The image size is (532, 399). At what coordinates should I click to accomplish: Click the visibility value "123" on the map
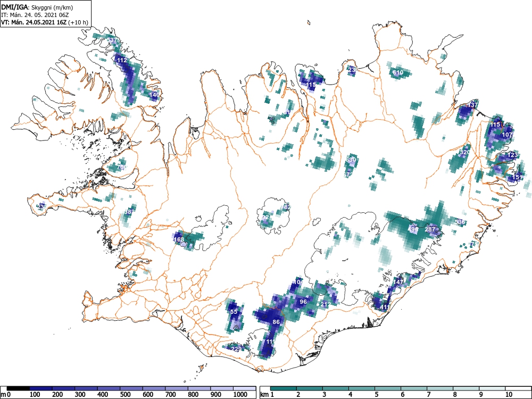tap(513, 155)
